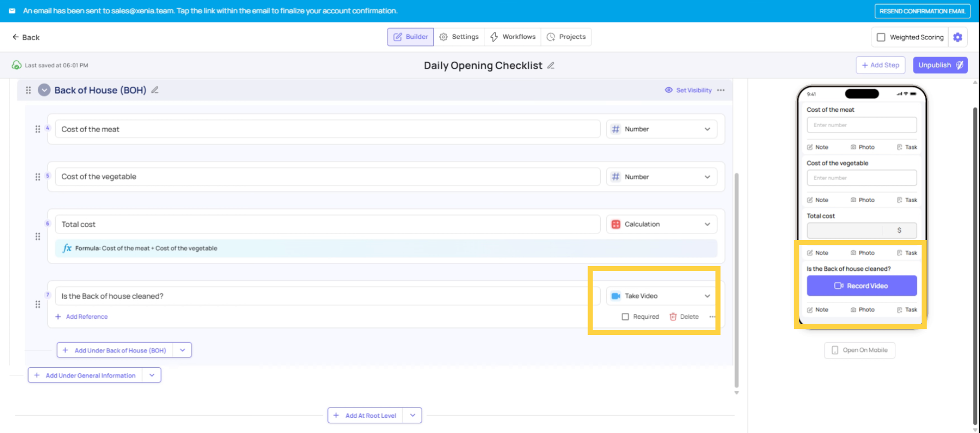Enable the Weighted Scoring checkbox

coord(881,37)
